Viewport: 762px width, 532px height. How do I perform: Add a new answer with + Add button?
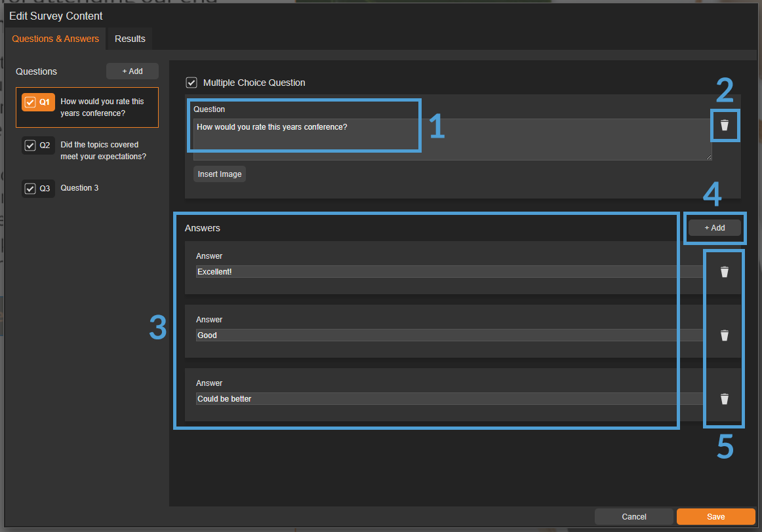pyautogui.click(x=714, y=228)
